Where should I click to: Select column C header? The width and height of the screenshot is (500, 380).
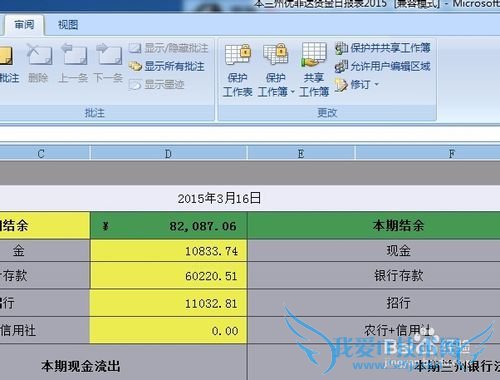[45, 154]
